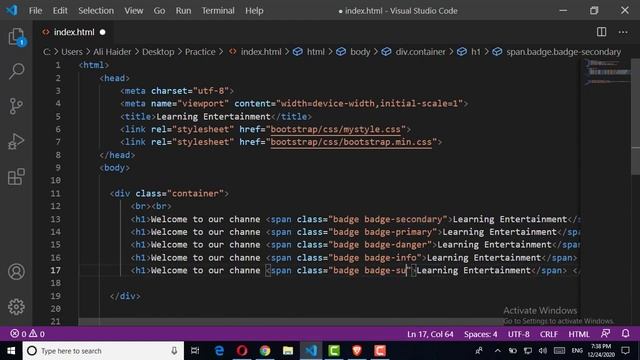
Task: Open File Explorer from taskbar
Action: click(288, 351)
